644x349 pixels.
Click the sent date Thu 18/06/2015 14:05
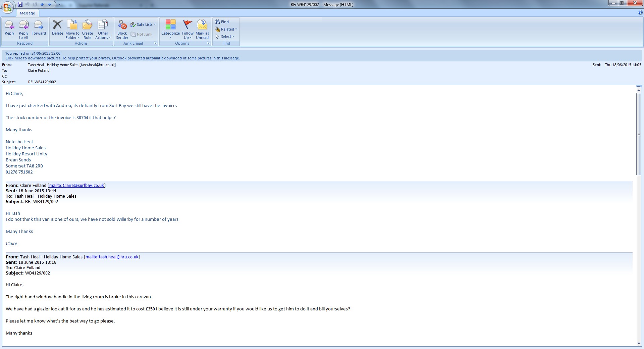coord(623,65)
